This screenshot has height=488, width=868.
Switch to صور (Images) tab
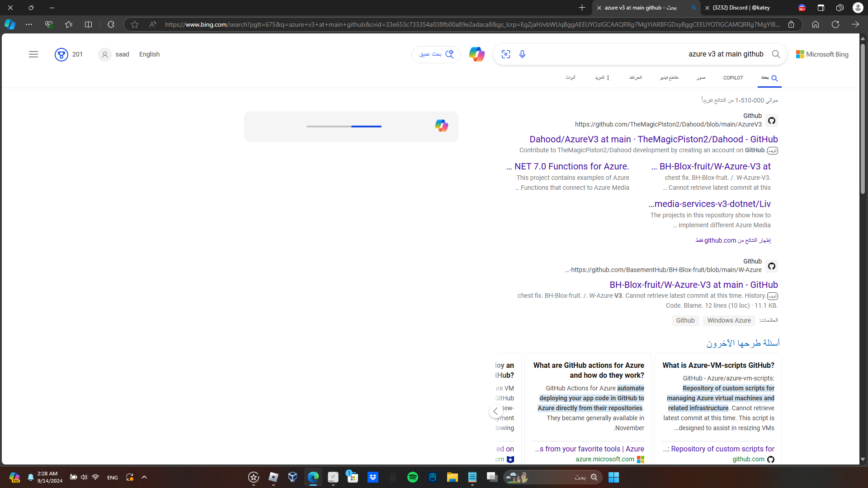[701, 78]
